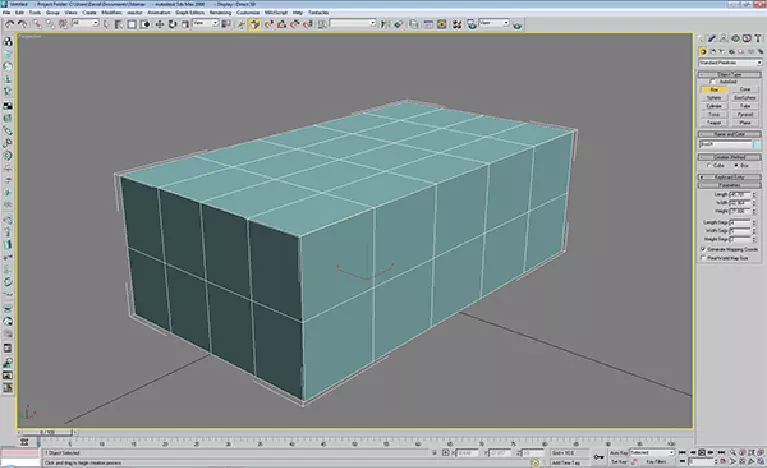Viewport: 767px width, 468px height.
Task: Click the Sphere primitive button
Action: click(714, 98)
